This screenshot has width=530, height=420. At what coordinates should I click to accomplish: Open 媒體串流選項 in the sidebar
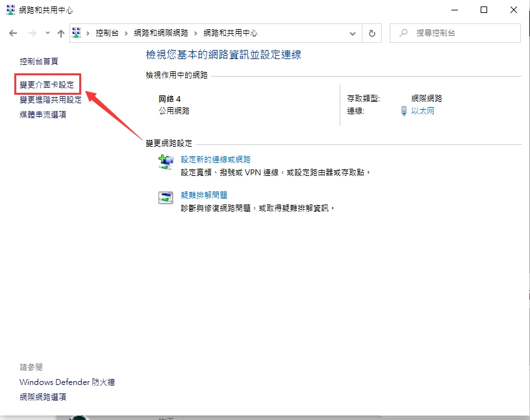point(43,115)
